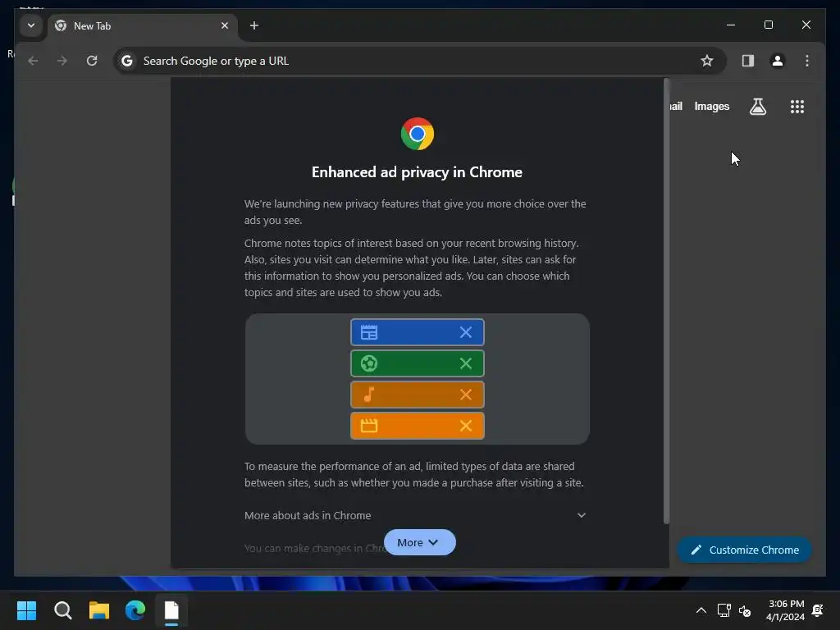840x630 pixels.
Task: Click the orange movie topic card's X
Action: (x=466, y=426)
